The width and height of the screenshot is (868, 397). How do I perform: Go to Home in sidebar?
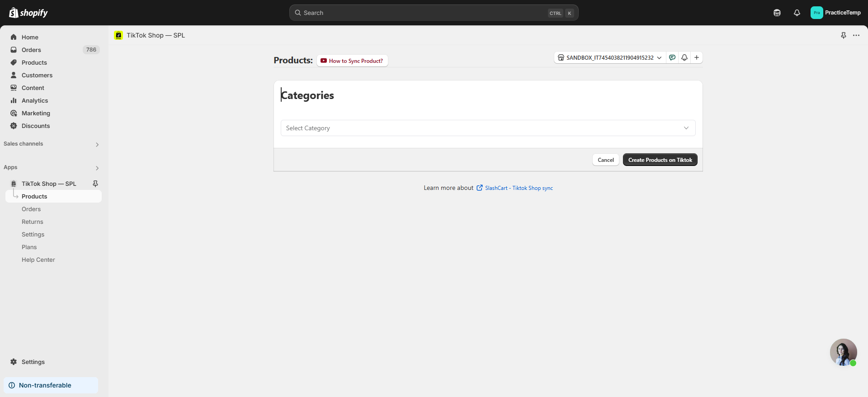click(30, 37)
